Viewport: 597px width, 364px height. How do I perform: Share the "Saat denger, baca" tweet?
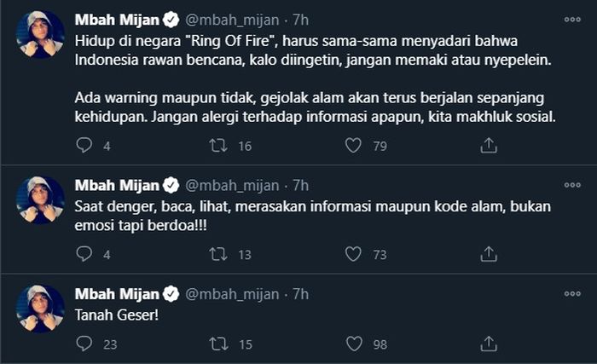coord(489,253)
